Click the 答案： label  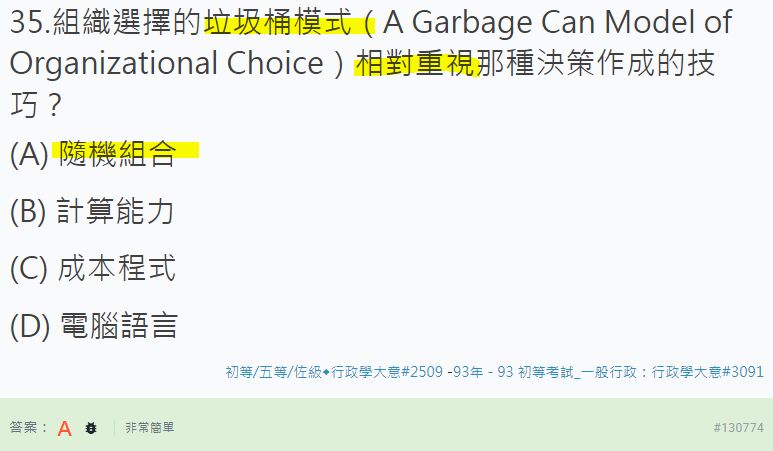click(29, 428)
